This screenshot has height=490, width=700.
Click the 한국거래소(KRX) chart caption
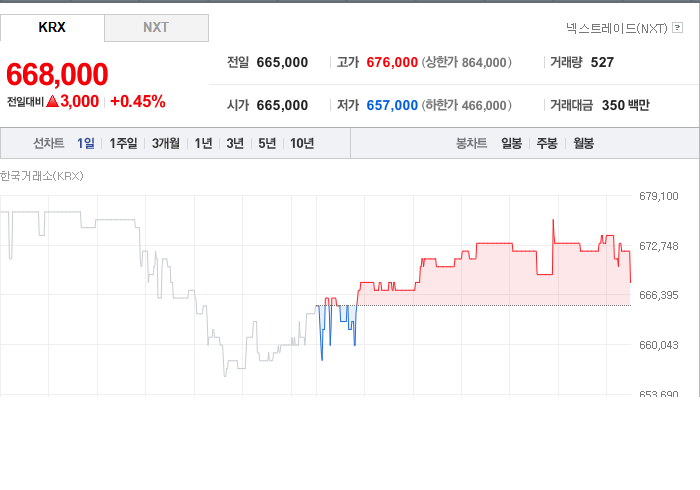point(42,176)
